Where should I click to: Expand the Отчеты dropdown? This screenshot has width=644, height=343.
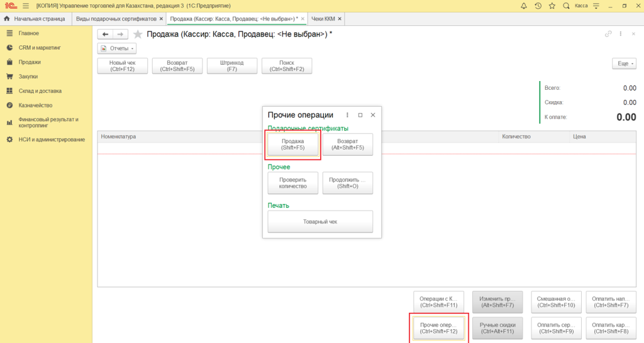pyautogui.click(x=117, y=48)
